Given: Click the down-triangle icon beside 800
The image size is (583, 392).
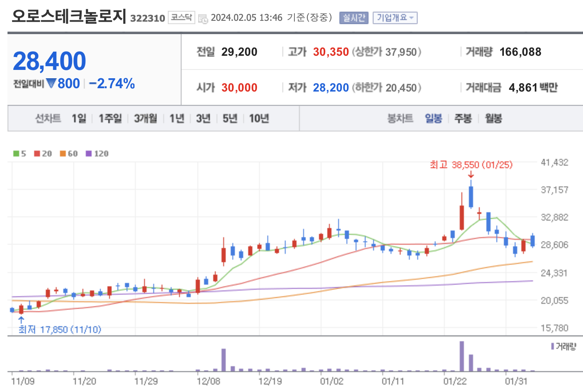Looking at the screenshot, I should pos(51,83).
